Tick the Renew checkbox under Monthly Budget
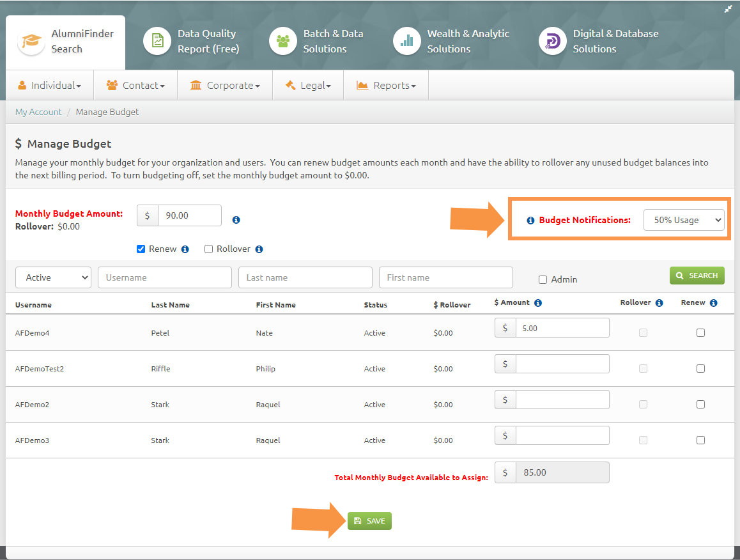 click(141, 249)
